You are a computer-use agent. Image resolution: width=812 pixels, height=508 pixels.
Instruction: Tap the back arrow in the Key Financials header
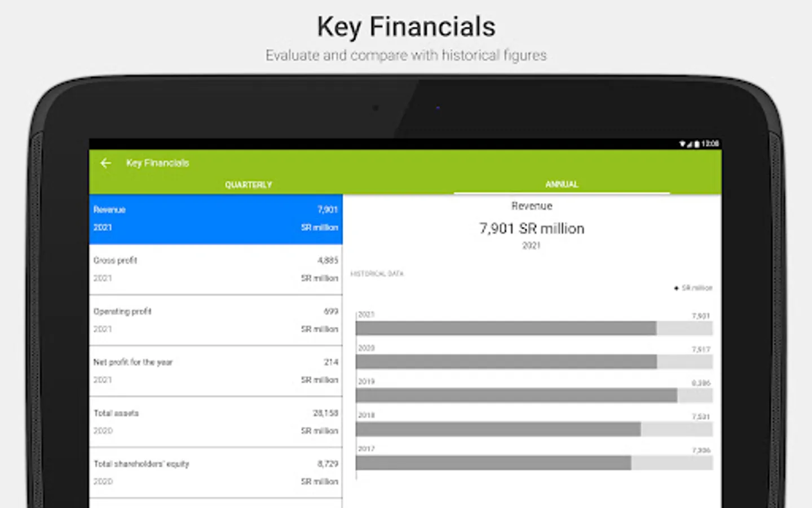105,163
